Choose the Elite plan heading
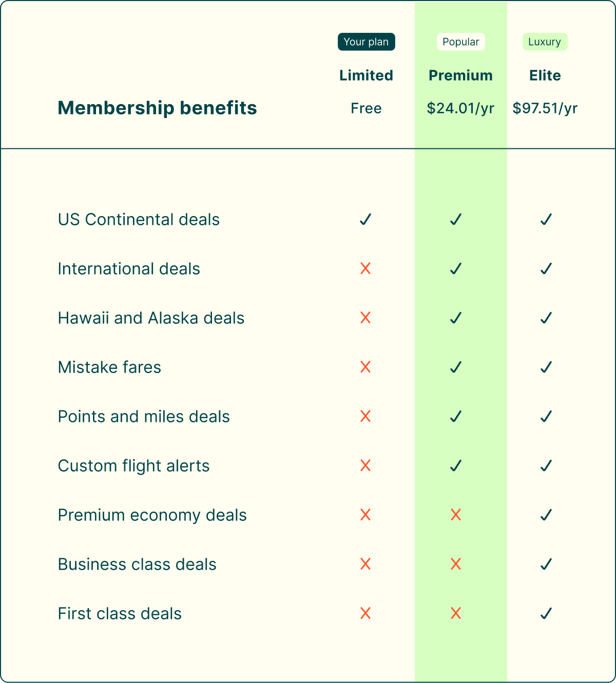 pos(545,75)
